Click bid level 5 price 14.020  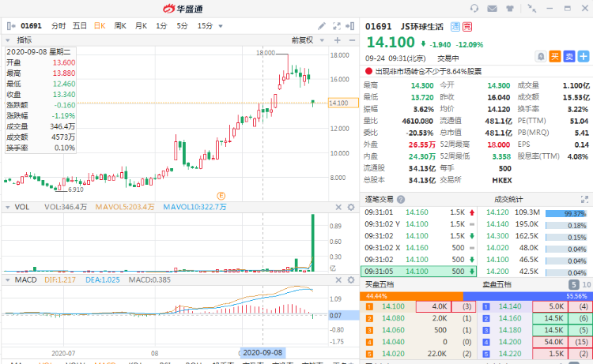(x=393, y=354)
